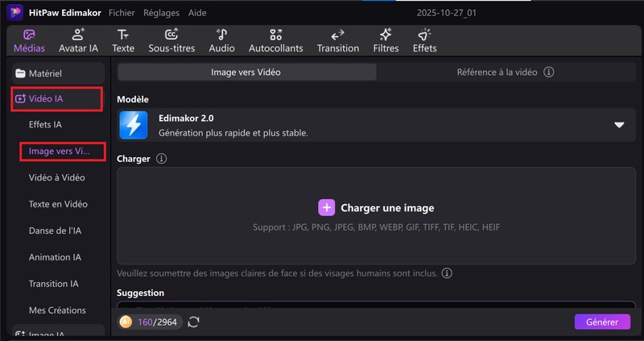Open Mes Créations in sidebar

pyautogui.click(x=57, y=310)
